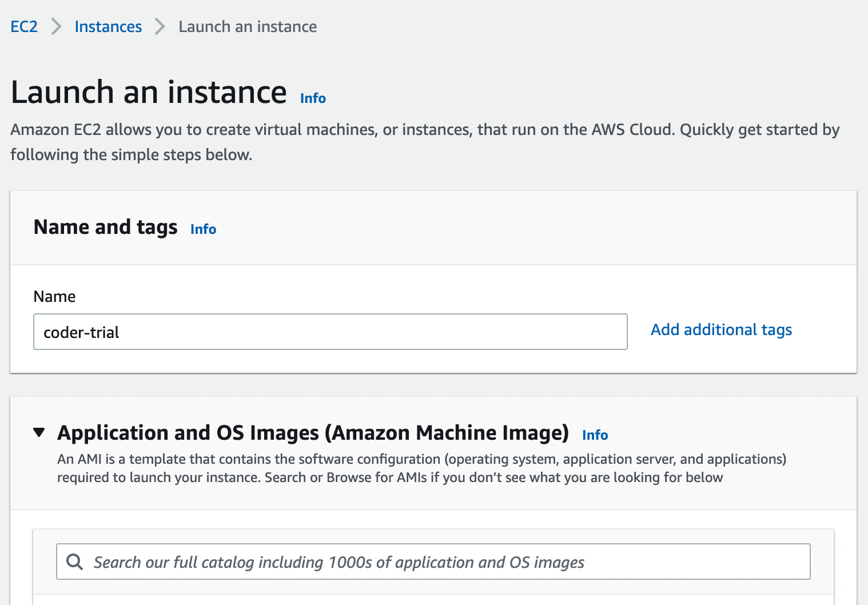Focus the Name field containing coder-trial
This screenshot has height=605, width=868.
pos(330,332)
